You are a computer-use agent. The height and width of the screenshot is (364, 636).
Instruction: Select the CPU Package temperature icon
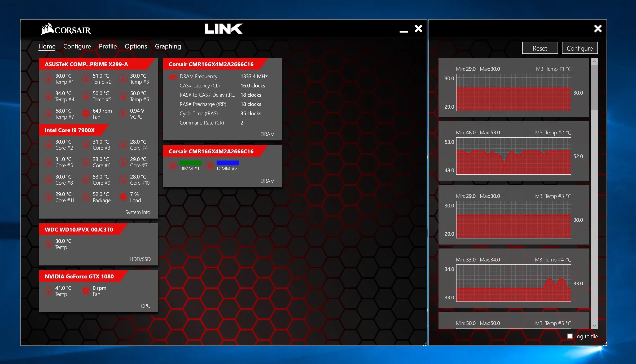coord(86,197)
